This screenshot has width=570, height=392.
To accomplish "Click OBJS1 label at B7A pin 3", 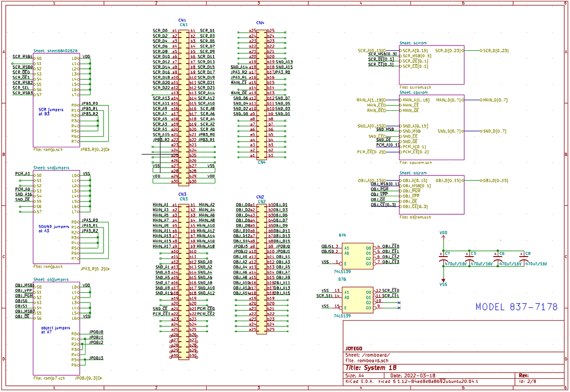I will tap(328, 246).
